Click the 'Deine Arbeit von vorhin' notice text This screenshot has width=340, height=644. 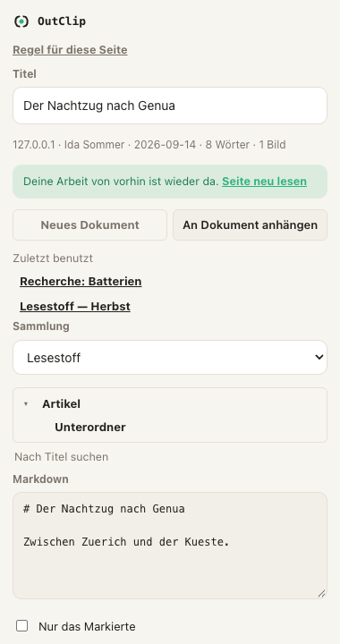point(121,182)
